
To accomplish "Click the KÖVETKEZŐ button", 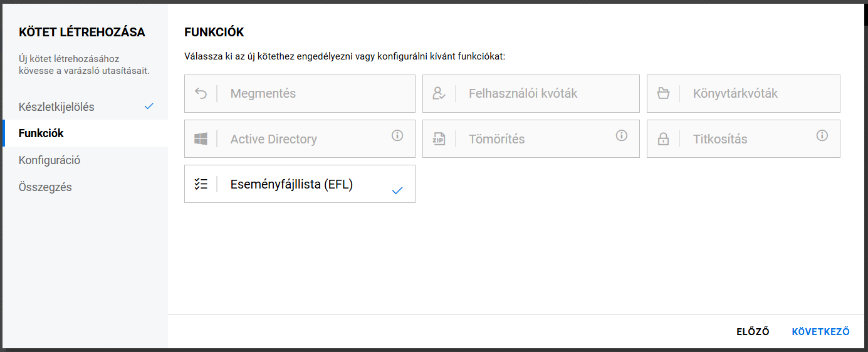I will coord(820,332).
